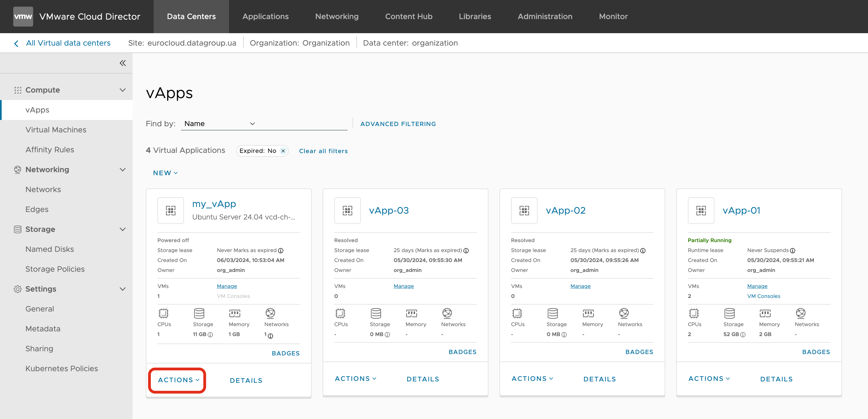Viewport: 868px width, 419px height.
Task: Click the runtime lease info icon on vApp-01
Action: (x=793, y=250)
